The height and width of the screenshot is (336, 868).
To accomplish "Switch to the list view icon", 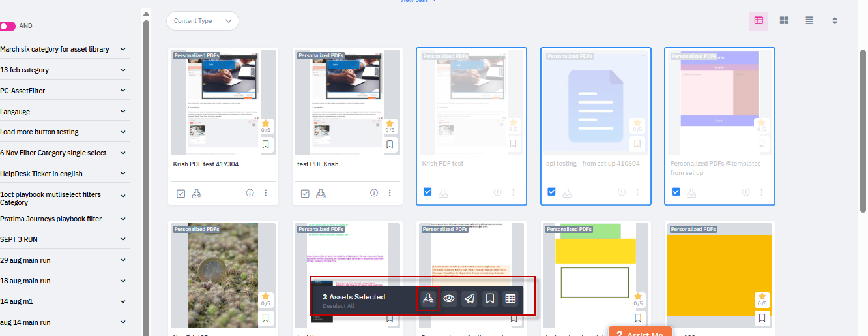I will click(809, 21).
